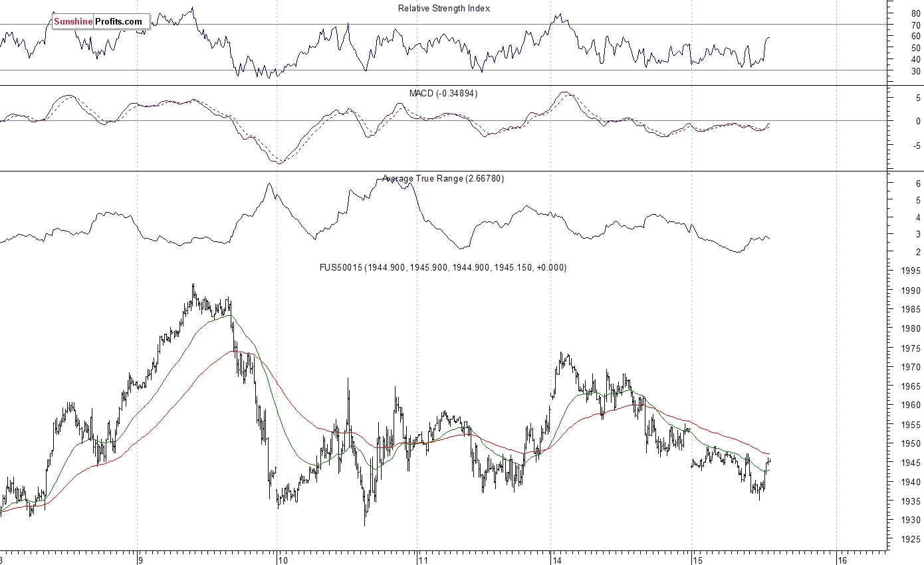Select the 6 label on ATR axis
The width and height of the screenshot is (924, 565).
917,183
